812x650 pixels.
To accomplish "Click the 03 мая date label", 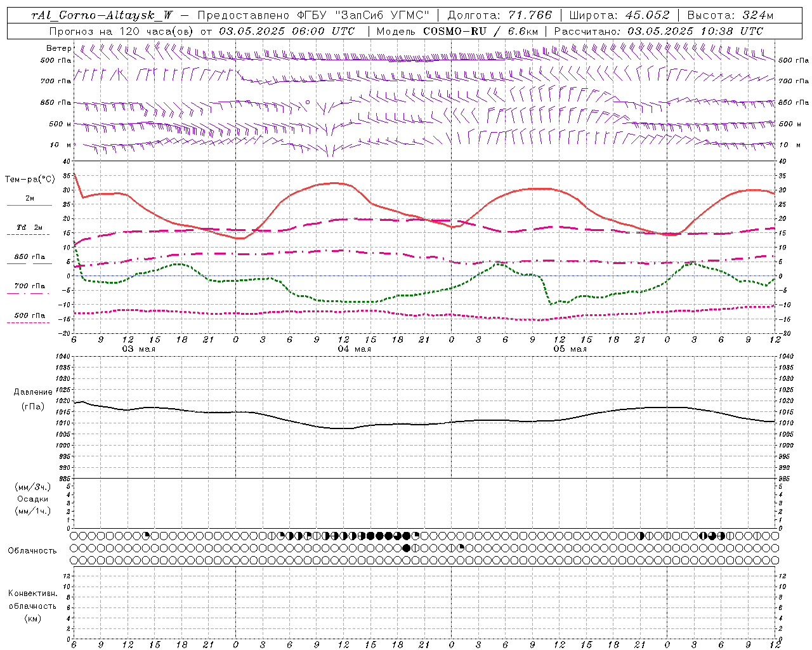I will coord(138,349).
